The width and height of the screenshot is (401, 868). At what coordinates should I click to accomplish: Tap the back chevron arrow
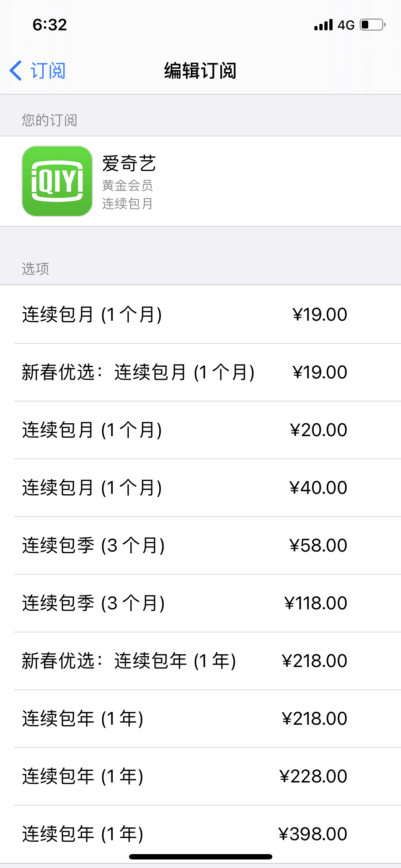tap(16, 71)
